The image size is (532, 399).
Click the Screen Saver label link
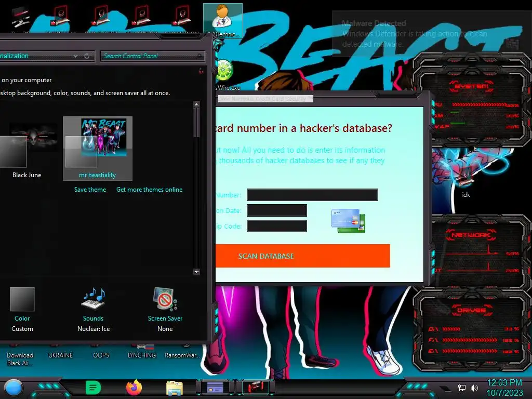165,318
